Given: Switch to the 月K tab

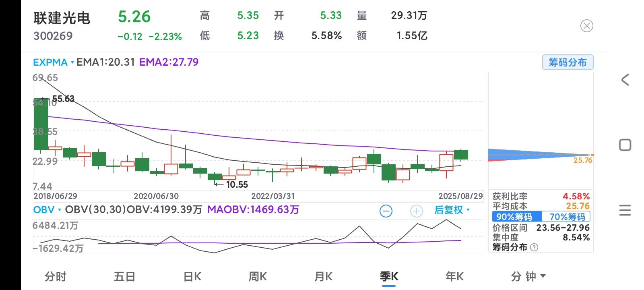Looking at the screenshot, I should [324, 276].
